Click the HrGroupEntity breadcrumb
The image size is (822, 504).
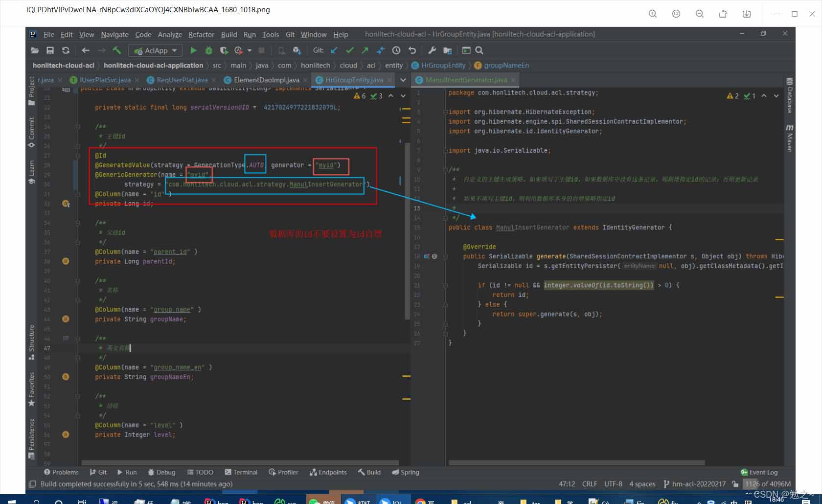(x=438, y=65)
